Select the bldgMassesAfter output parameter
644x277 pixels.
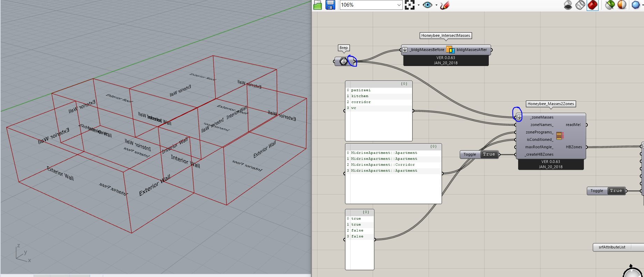click(472, 50)
